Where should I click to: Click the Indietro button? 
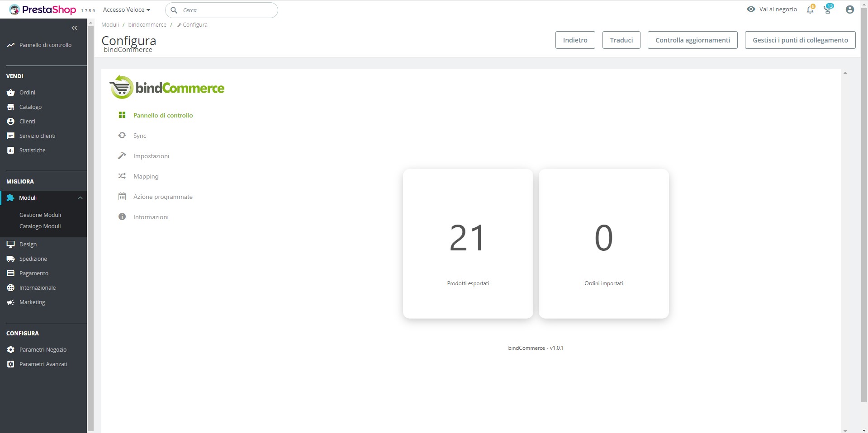pyautogui.click(x=575, y=40)
